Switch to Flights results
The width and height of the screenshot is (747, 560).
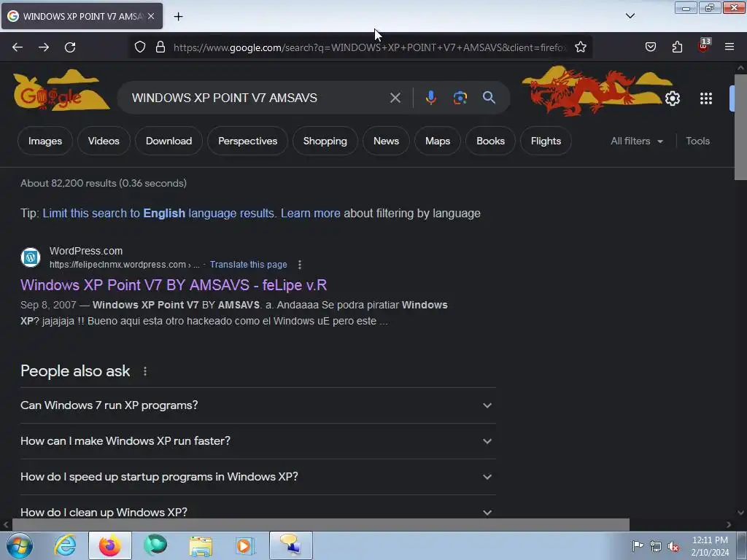point(546,141)
